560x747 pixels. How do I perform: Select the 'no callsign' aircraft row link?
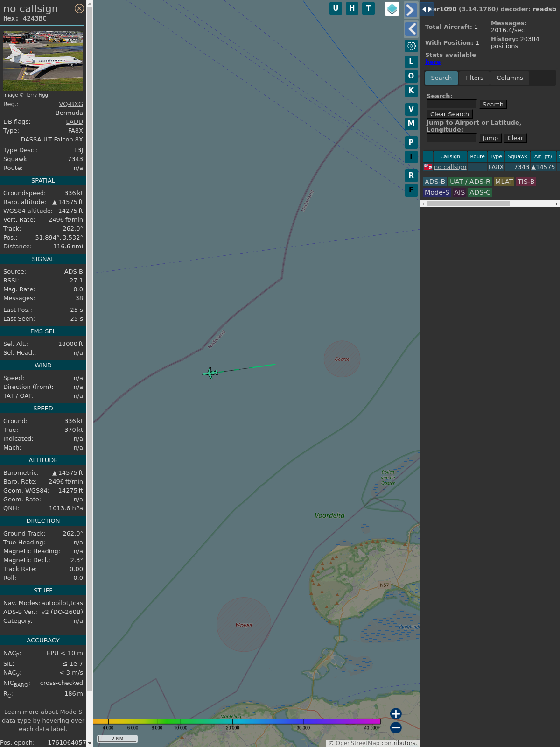(x=450, y=167)
